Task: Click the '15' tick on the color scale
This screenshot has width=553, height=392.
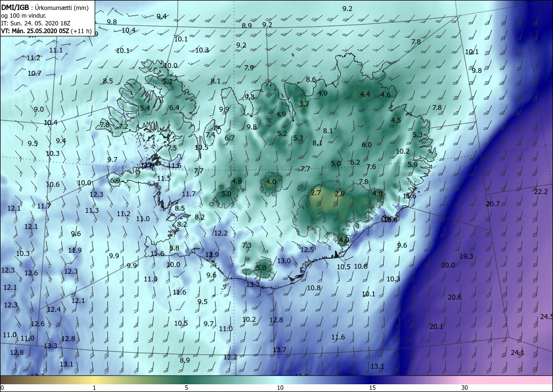Action: (x=372, y=388)
